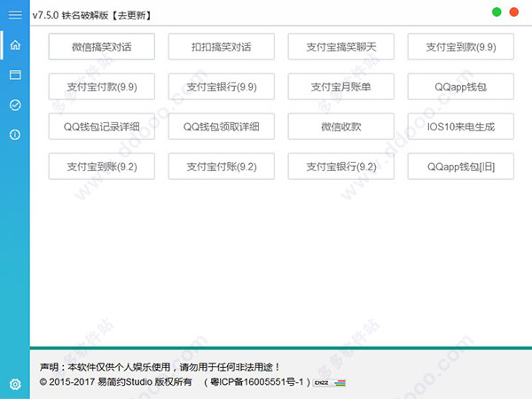Open QQapp钱包[旧] module
This screenshot has width=532, height=399.
(x=461, y=167)
